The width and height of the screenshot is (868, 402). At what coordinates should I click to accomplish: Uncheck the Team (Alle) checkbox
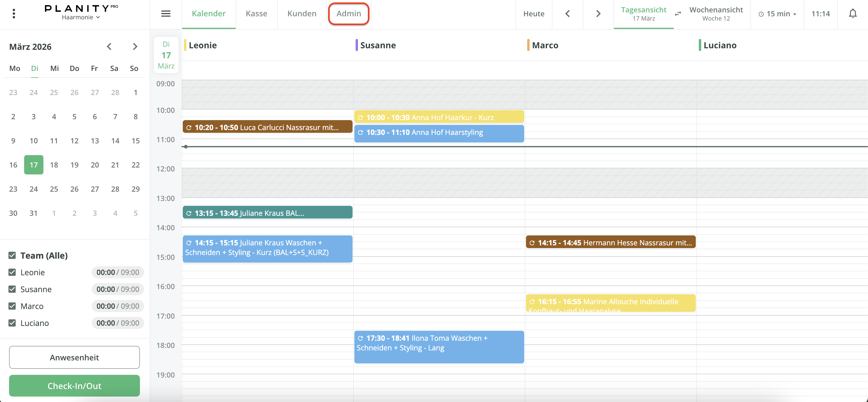point(12,255)
